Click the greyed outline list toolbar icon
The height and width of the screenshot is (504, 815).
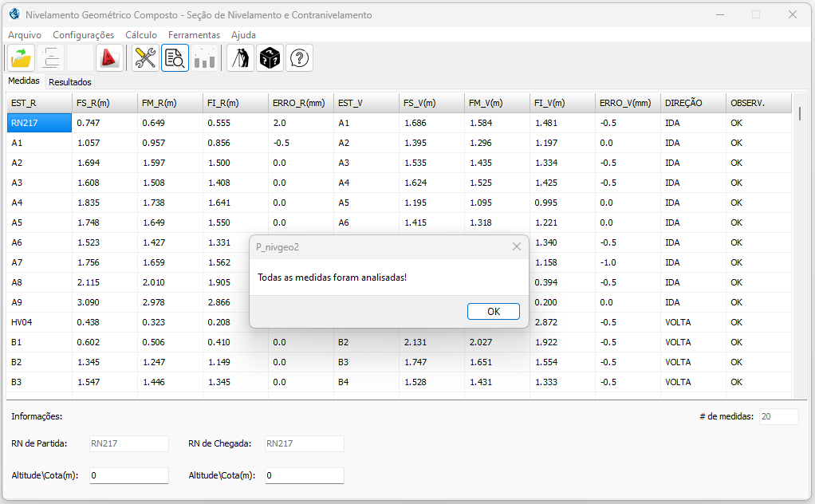pos(50,57)
